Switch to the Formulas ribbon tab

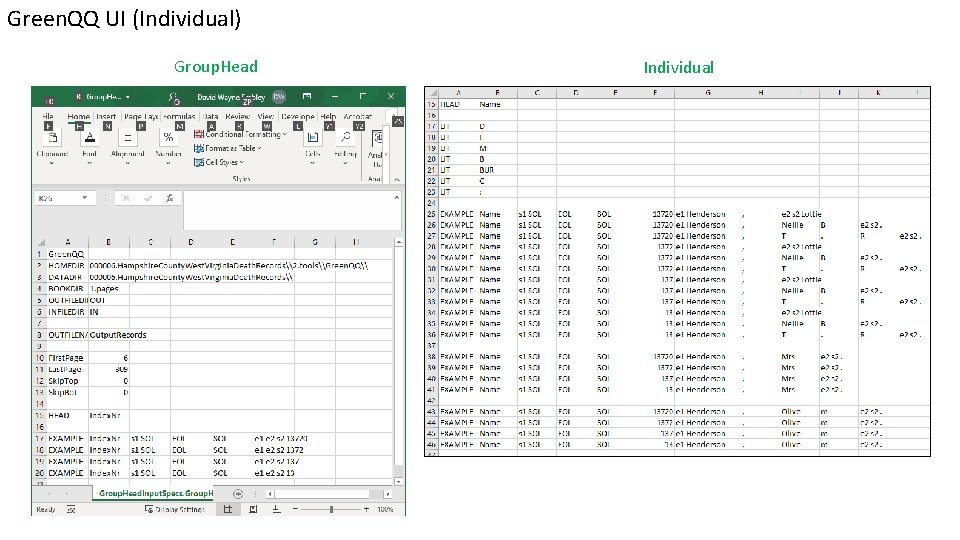tap(179, 116)
